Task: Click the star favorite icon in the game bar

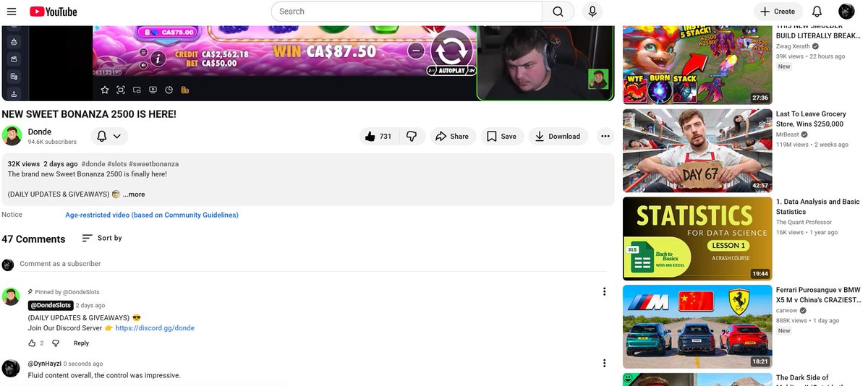Action: pos(105,90)
